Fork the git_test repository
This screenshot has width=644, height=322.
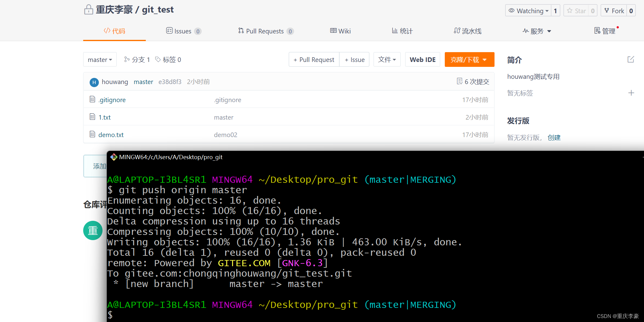coord(614,11)
